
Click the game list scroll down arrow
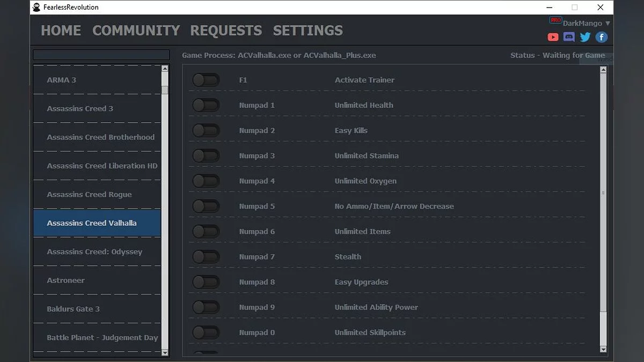click(x=165, y=352)
